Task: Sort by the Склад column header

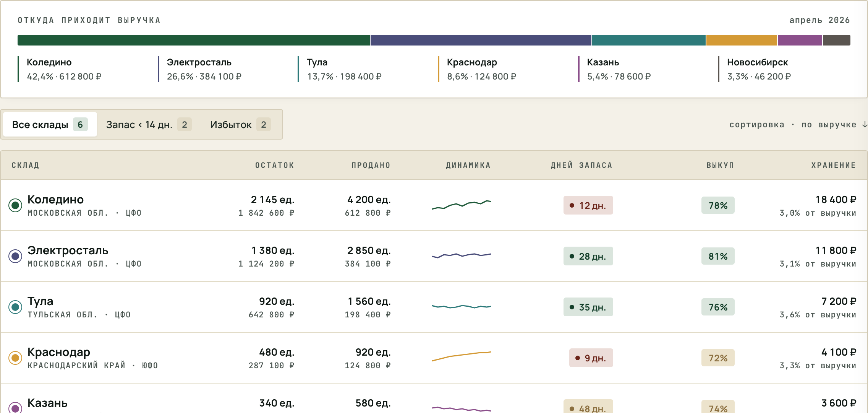Action: click(x=25, y=165)
